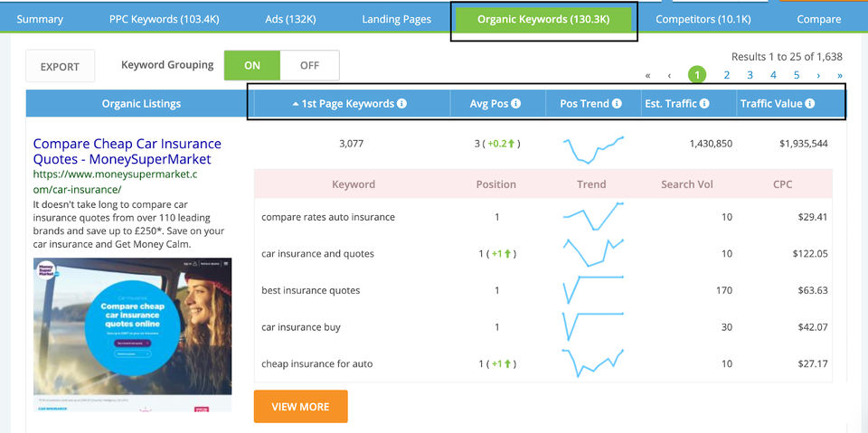
Task: Go to next page with single-right arrow
Action: (818, 75)
